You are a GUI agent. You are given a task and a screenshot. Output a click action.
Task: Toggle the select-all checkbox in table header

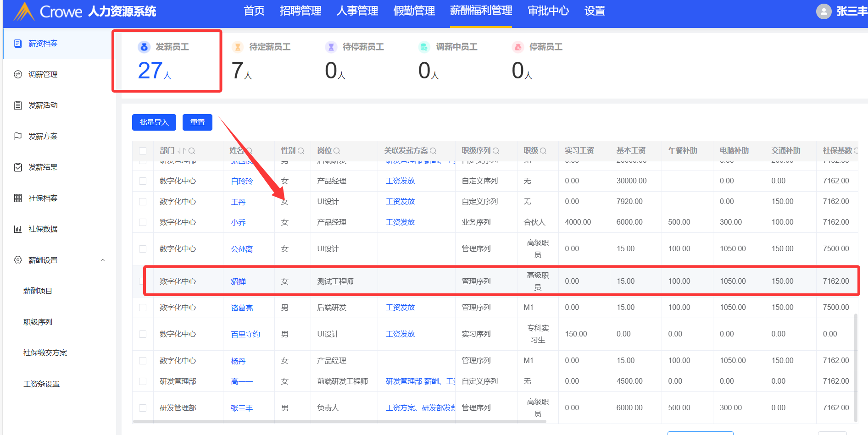click(x=143, y=151)
